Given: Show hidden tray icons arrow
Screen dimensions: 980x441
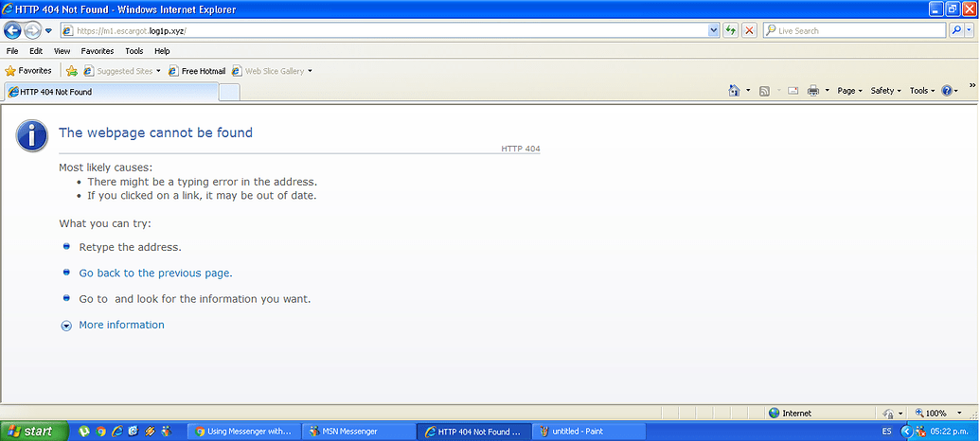Looking at the screenshot, I should pos(906,431).
